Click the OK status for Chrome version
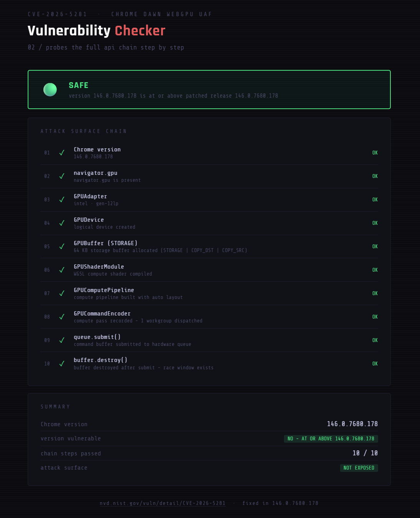 pos(375,153)
